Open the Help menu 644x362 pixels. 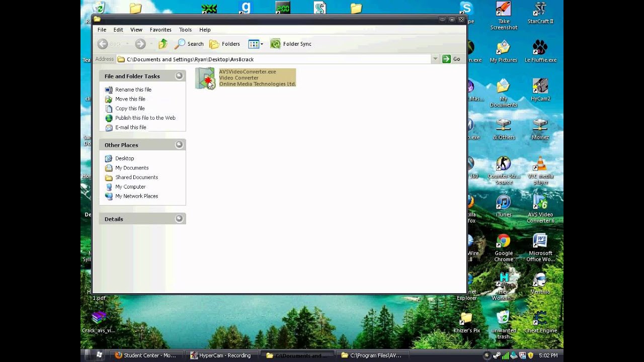tap(205, 30)
